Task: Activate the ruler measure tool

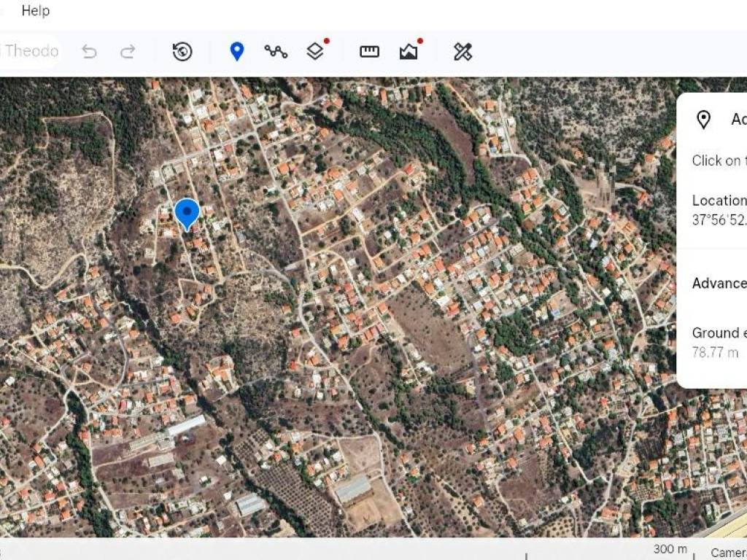Action: click(x=369, y=51)
